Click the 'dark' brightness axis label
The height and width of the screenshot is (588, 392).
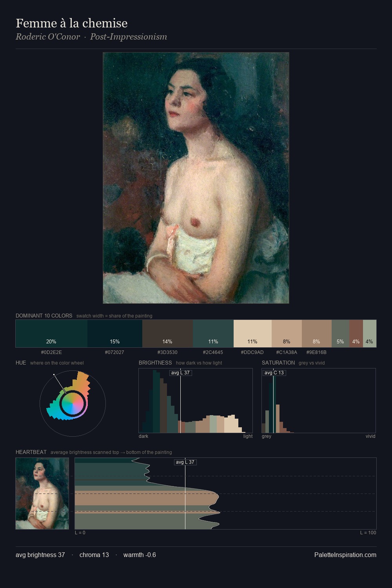pyautogui.click(x=143, y=436)
